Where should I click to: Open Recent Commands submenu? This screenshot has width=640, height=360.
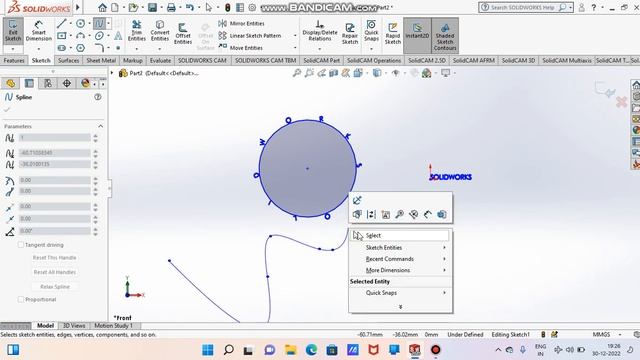coord(400,259)
